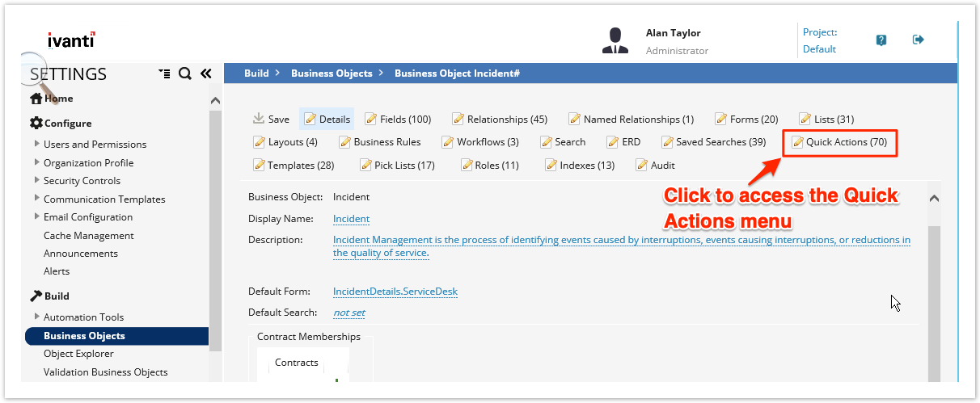Click the pencil icon beside Audit
This screenshot has height=403, width=980.
(642, 166)
